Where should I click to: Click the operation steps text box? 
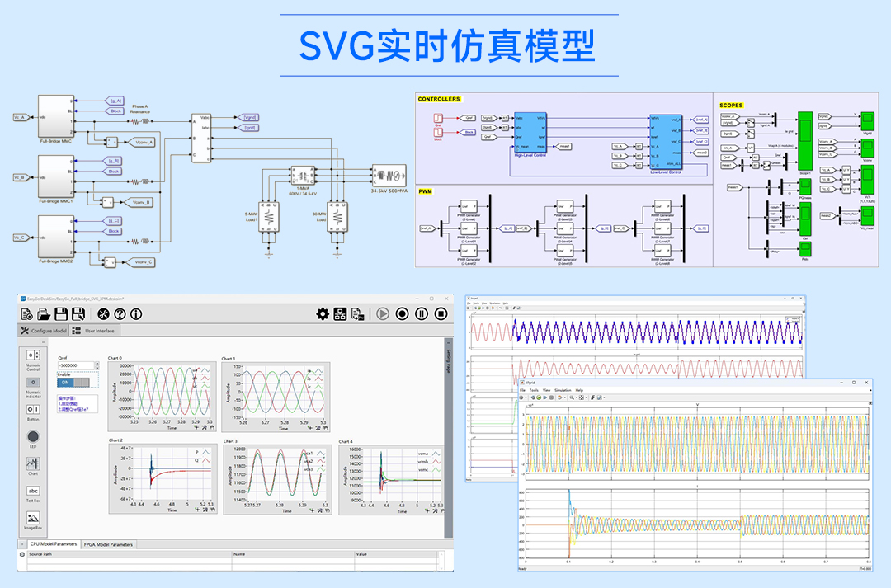click(x=78, y=404)
